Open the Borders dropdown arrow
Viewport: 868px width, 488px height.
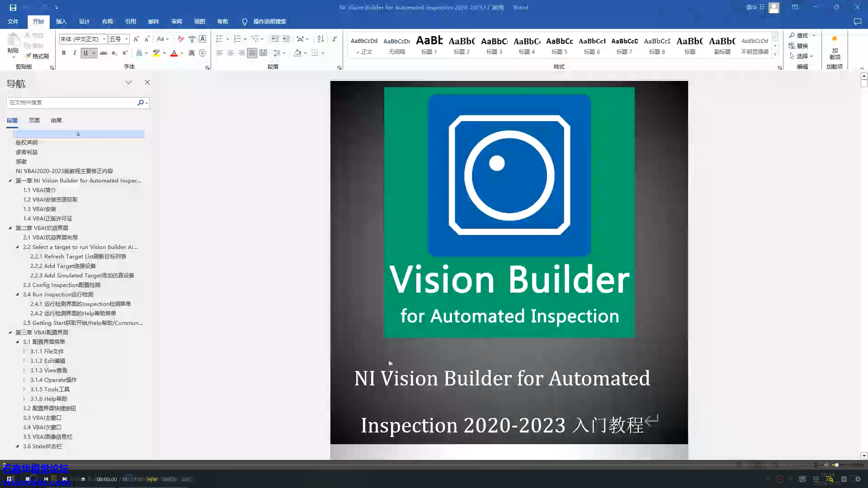coord(323,53)
